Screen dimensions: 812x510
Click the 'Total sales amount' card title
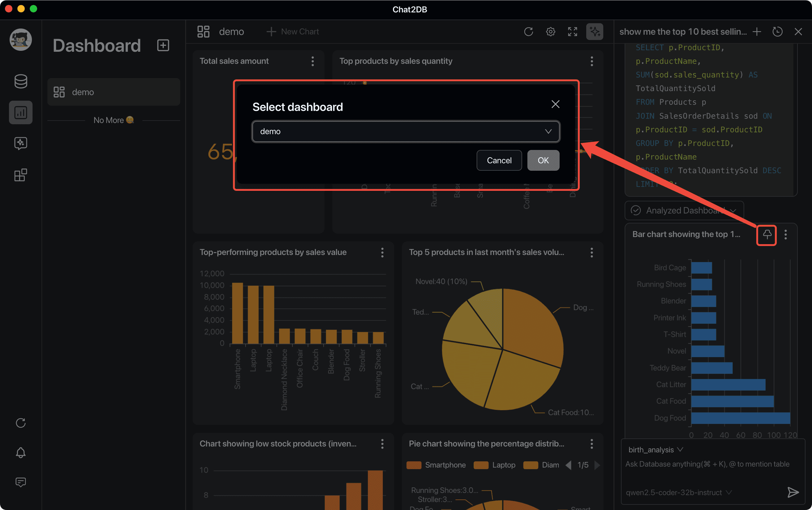[234, 61]
